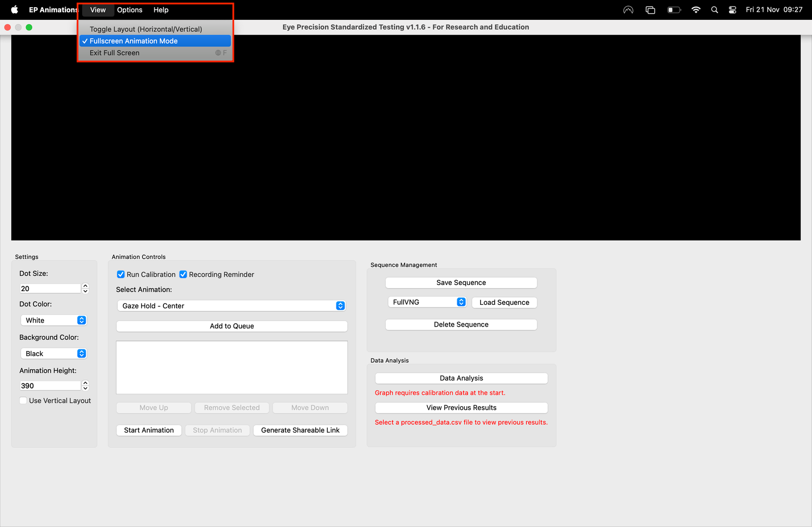Open the Apple menu
This screenshot has height=527, width=812.
(x=14, y=10)
